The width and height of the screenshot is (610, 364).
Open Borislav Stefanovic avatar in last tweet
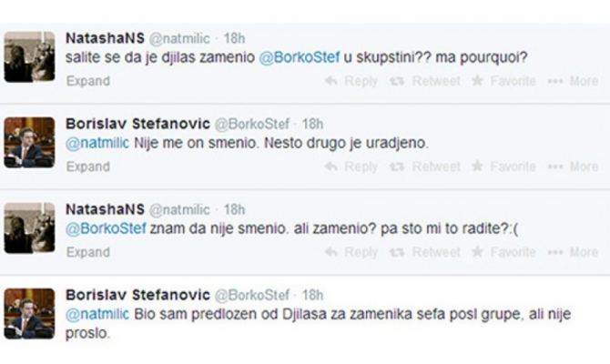coord(29,314)
